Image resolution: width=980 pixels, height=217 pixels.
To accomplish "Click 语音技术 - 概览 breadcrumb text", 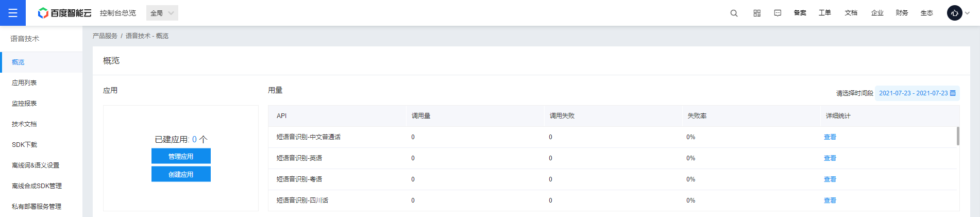I will (x=147, y=36).
